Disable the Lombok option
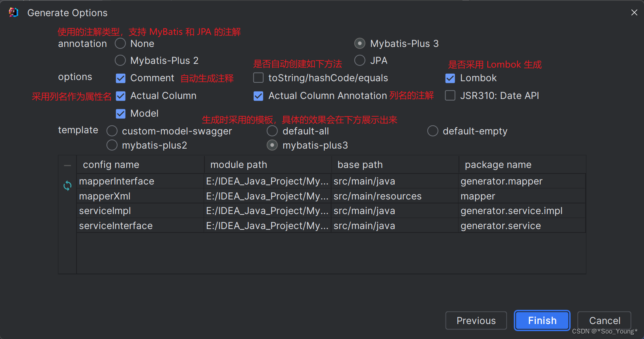Image resolution: width=644 pixels, height=339 pixels. 450,78
